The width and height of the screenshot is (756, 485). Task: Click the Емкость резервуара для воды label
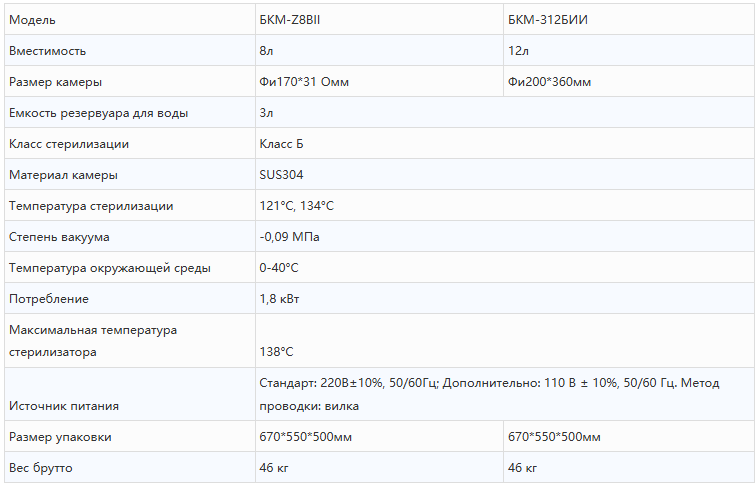coord(98,113)
